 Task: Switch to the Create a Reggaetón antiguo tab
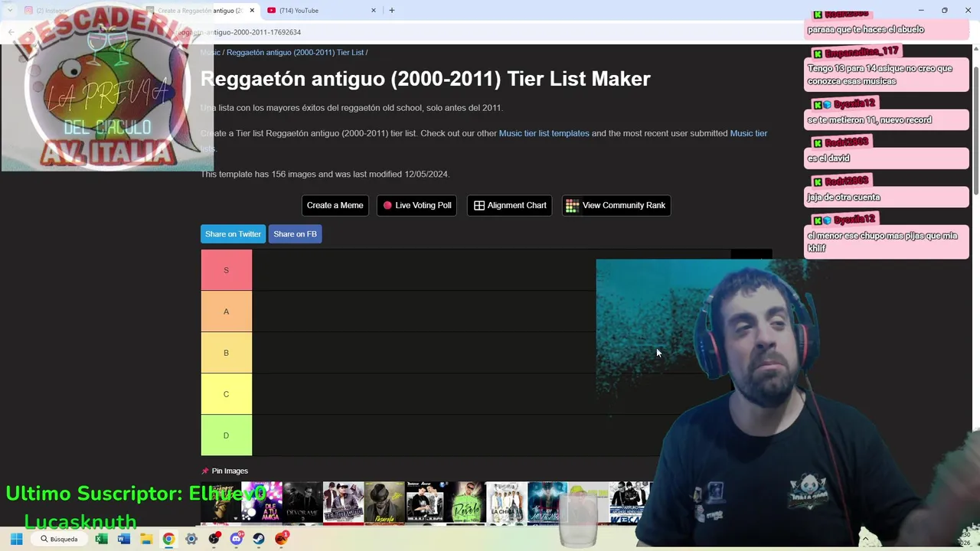coord(201,11)
